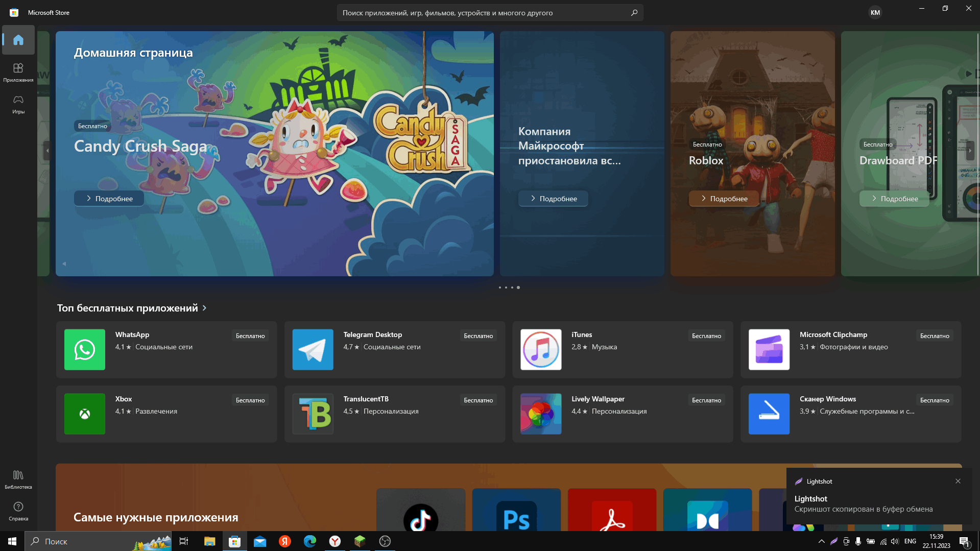Open Task View on taskbar
The width and height of the screenshot is (980, 551).
[x=184, y=541]
